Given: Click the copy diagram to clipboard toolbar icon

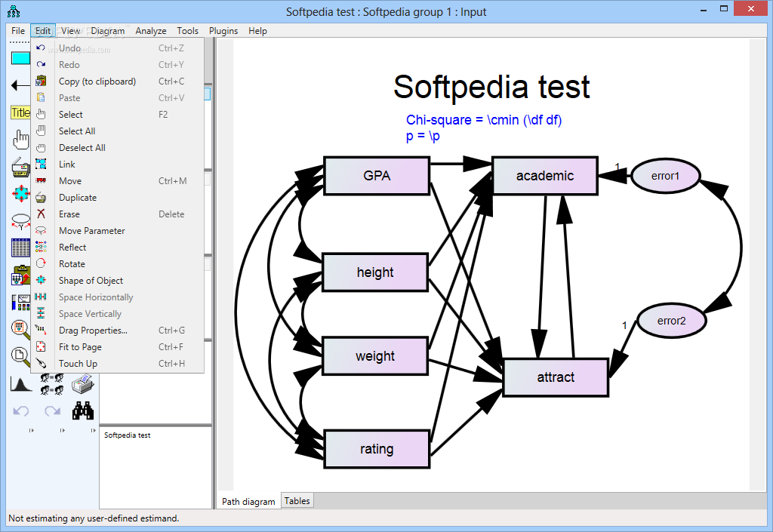Looking at the screenshot, I should 20,275.
